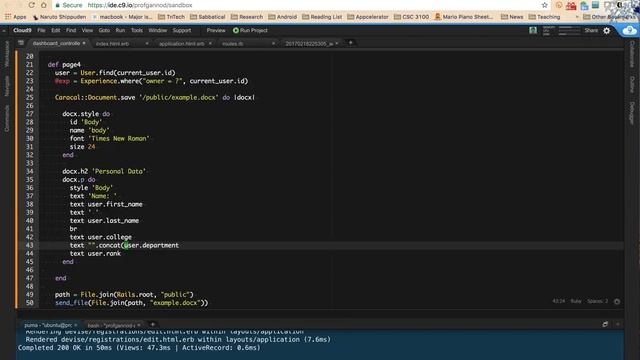Open the Mario Piano Sheet bookmark

(x=464, y=17)
